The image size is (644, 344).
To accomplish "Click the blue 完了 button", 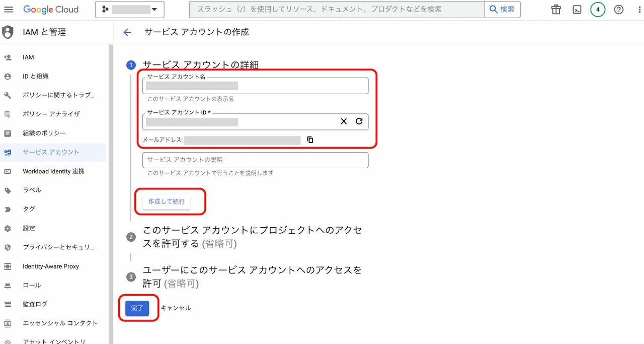I will 137,308.
